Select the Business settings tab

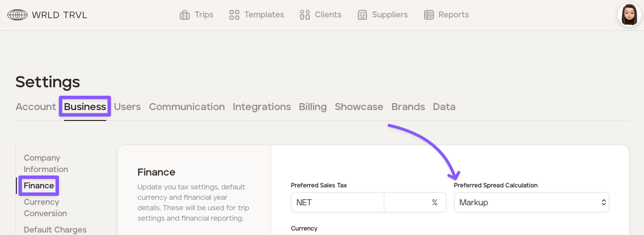pyautogui.click(x=85, y=107)
